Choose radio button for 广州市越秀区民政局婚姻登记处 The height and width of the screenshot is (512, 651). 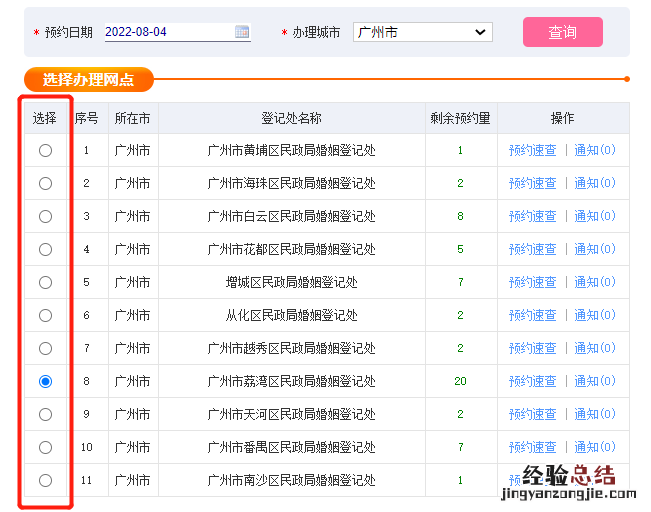tap(45, 348)
